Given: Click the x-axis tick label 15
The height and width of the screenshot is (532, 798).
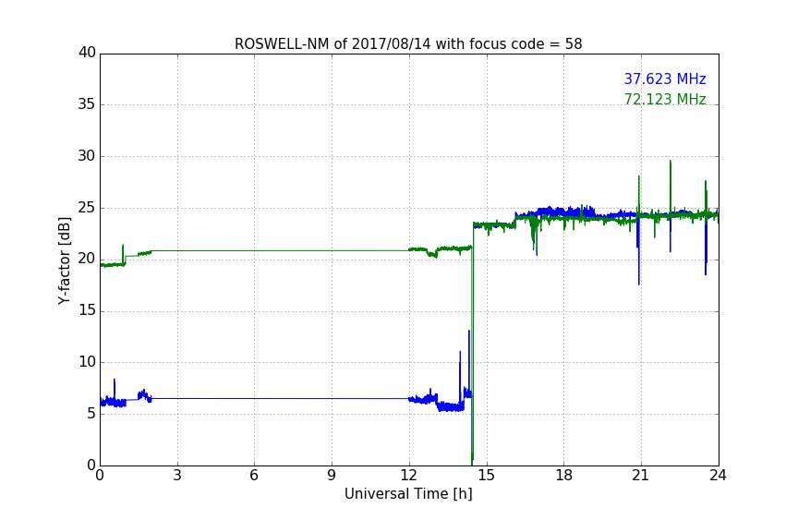Looking at the screenshot, I should [487, 476].
